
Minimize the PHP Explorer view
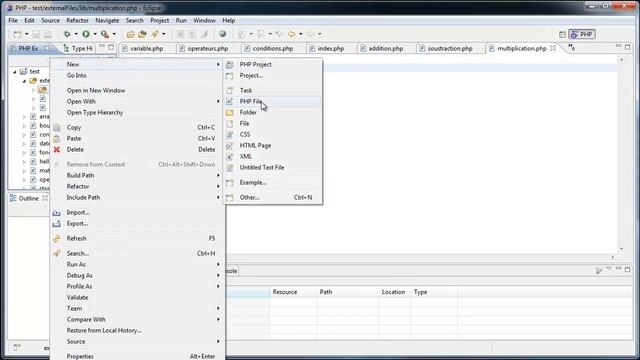(x=102, y=47)
